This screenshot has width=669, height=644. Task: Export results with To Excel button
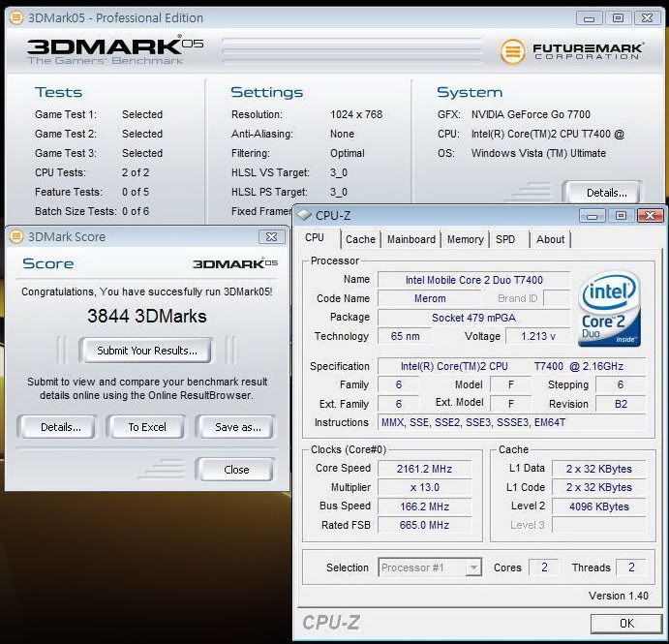pyautogui.click(x=146, y=427)
